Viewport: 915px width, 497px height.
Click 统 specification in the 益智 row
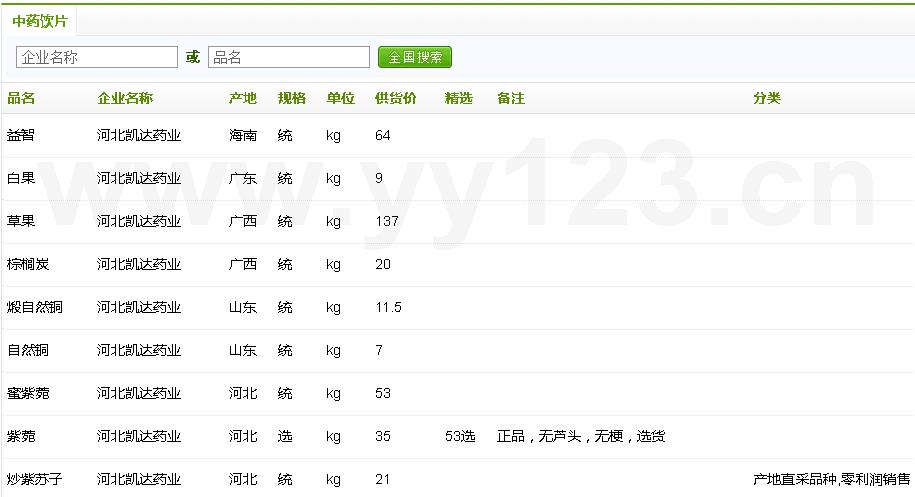pos(285,135)
